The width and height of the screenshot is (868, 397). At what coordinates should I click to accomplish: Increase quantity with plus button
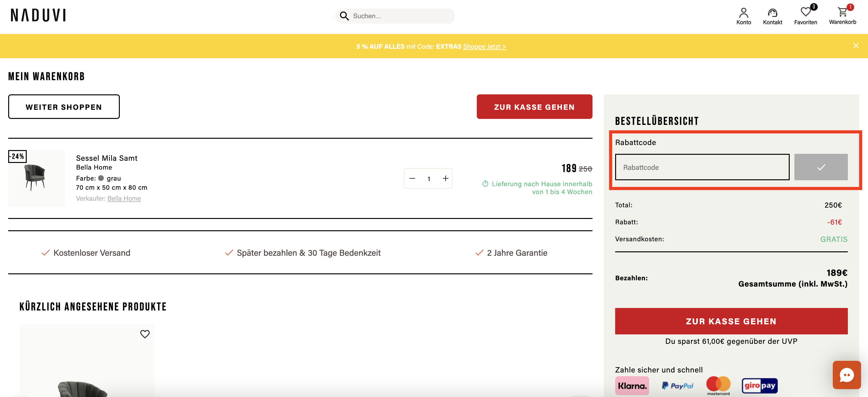click(x=445, y=178)
